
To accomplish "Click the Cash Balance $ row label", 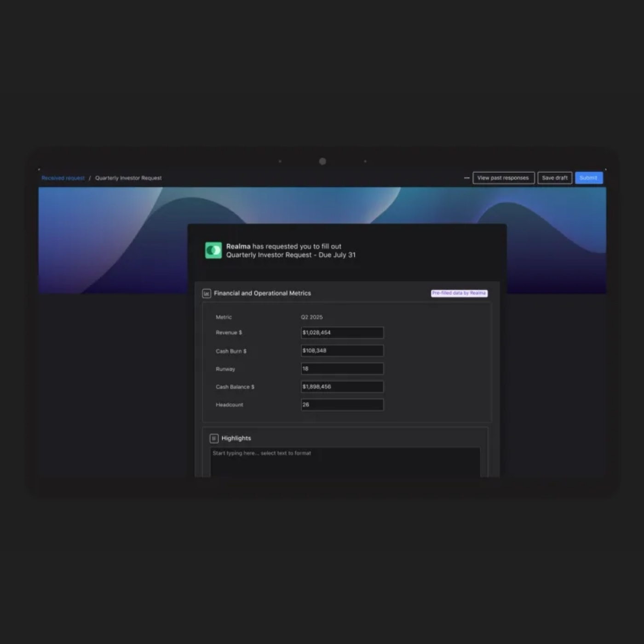I will pyautogui.click(x=235, y=387).
